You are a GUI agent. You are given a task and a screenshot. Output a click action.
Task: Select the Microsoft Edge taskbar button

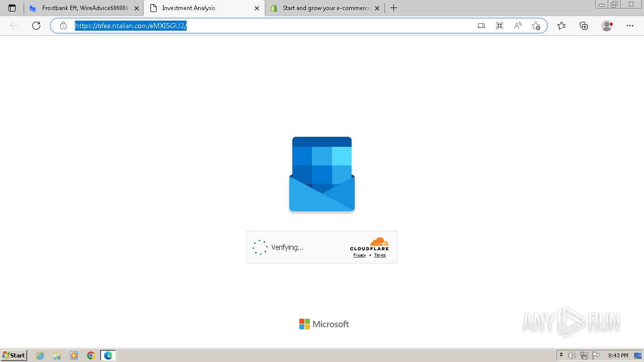pos(108,355)
